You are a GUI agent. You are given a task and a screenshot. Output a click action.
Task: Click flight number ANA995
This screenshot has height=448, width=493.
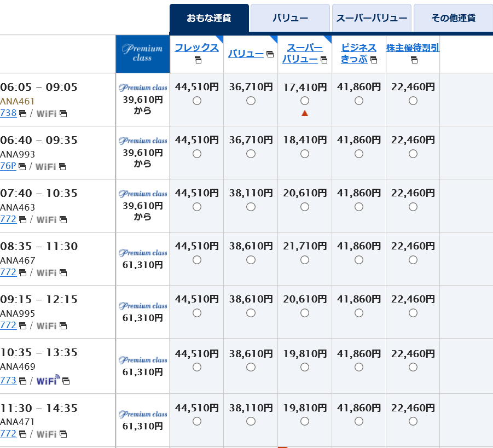18,313
